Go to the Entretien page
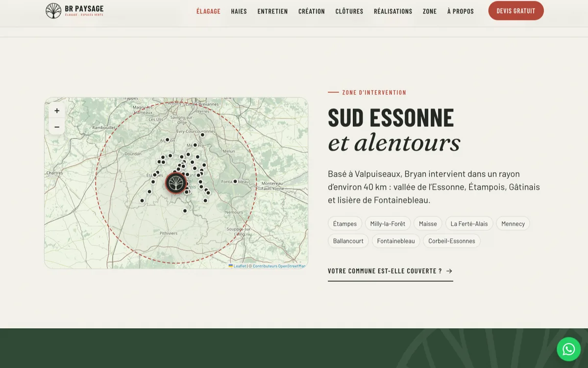 click(x=272, y=11)
